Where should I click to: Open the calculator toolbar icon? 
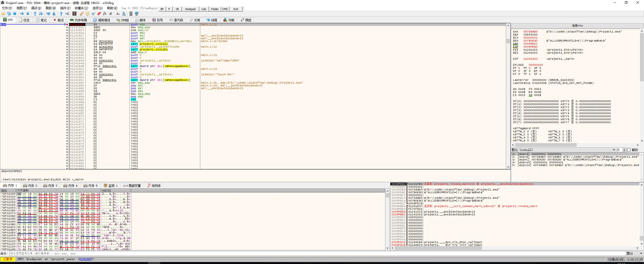point(131,14)
